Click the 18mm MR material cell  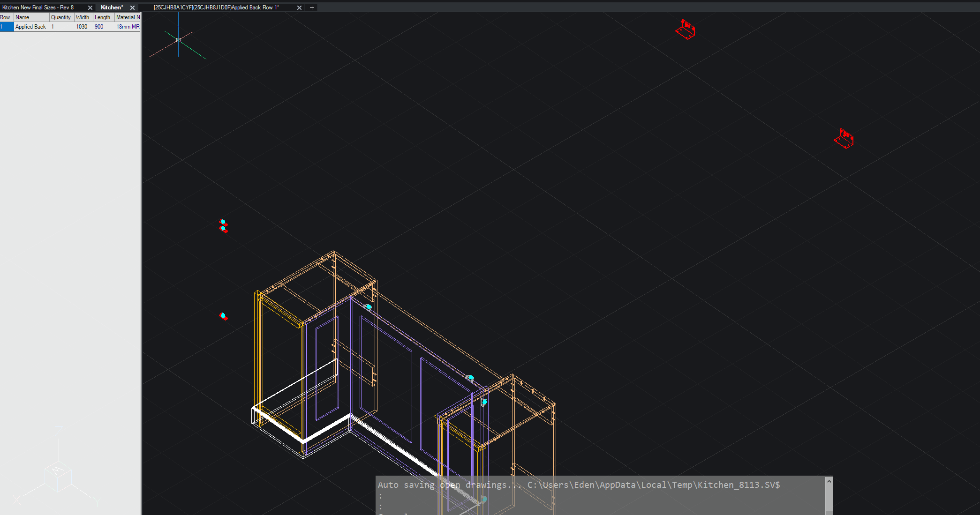coord(128,27)
